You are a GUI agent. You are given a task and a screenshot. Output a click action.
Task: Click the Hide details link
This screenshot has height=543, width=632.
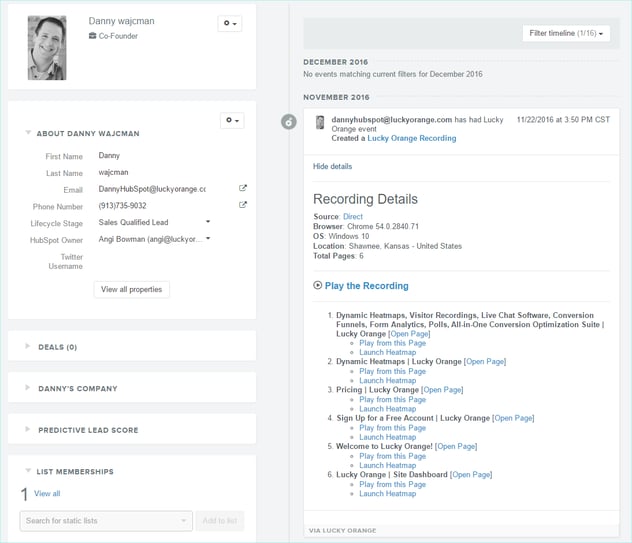tap(332, 166)
